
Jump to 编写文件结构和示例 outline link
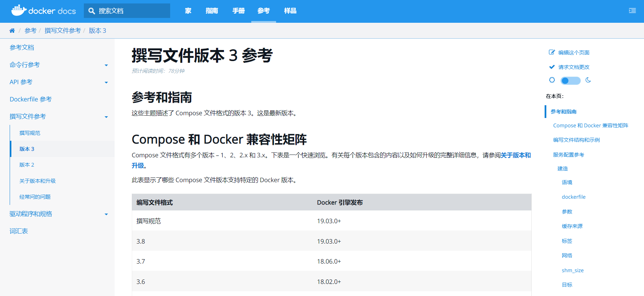pyautogui.click(x=576, y=140)
